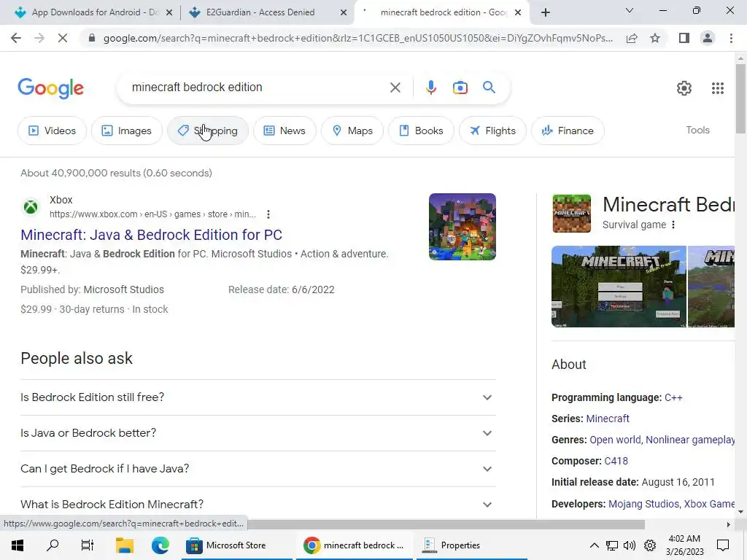Screen dimensions: 747x560
Task: Filter results by Flights
Action: click(x=492, y=131)
